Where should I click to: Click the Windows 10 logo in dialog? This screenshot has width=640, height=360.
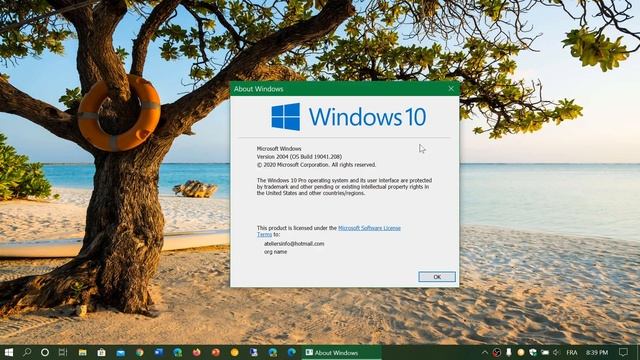(349, 117)
